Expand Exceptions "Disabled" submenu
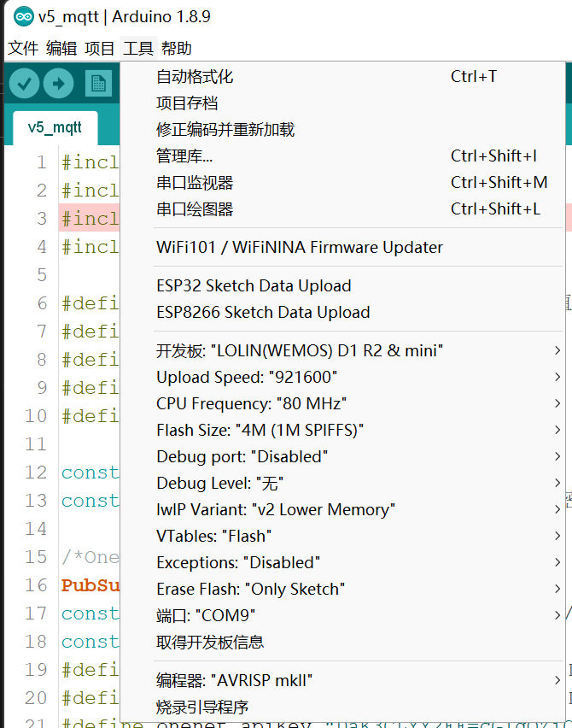Viewport: 572px width, 728px height. pyautogui.click(x=342, y=562)
